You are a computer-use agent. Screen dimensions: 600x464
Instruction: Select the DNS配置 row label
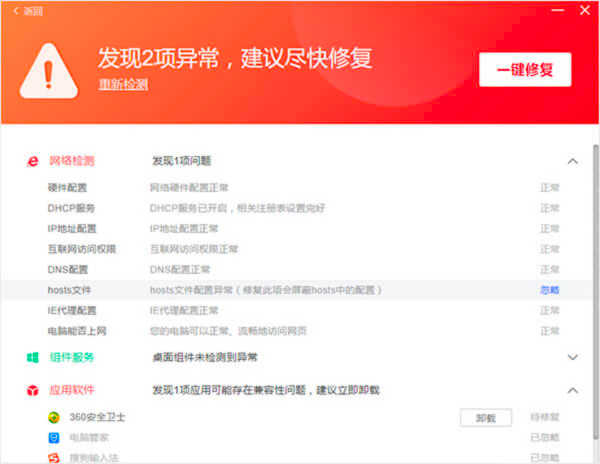pyautogui.click(x=68, y=270)
